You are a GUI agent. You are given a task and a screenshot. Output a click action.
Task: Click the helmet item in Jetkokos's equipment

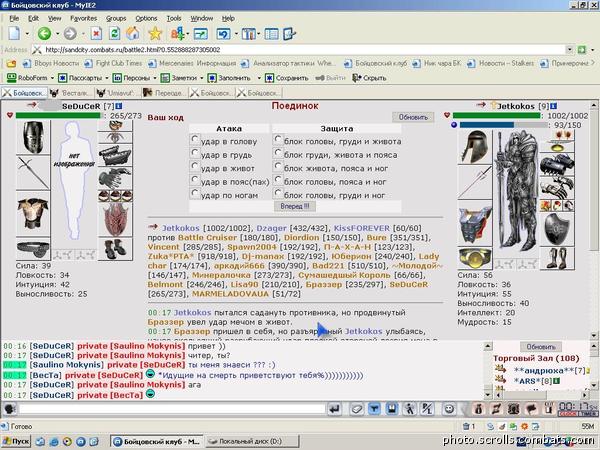[x=474, y=147]
